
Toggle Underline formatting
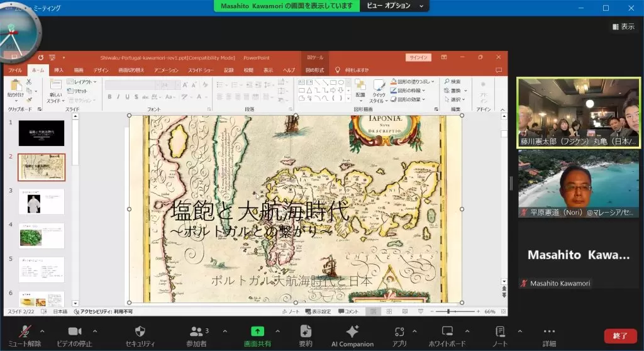[127, 97]
